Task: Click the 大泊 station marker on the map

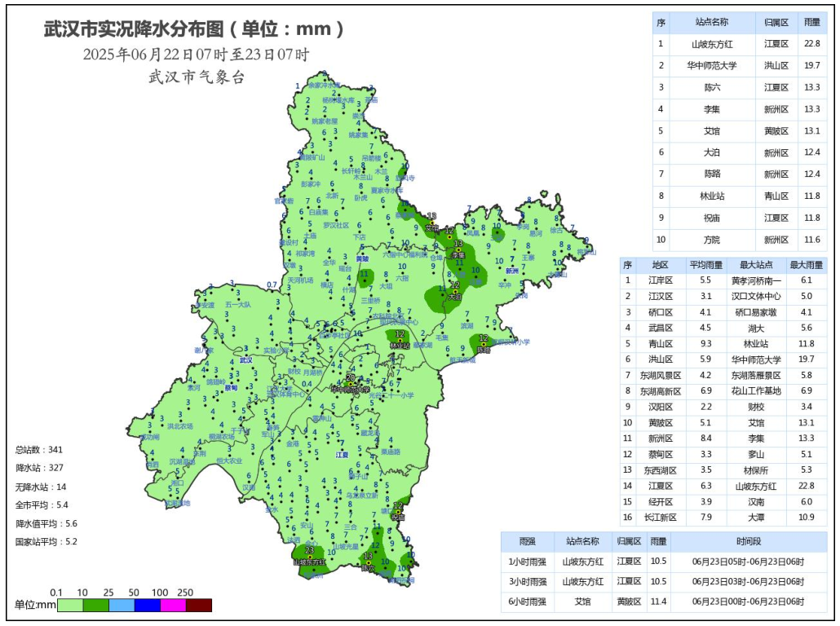Action: tap(455, 292)
